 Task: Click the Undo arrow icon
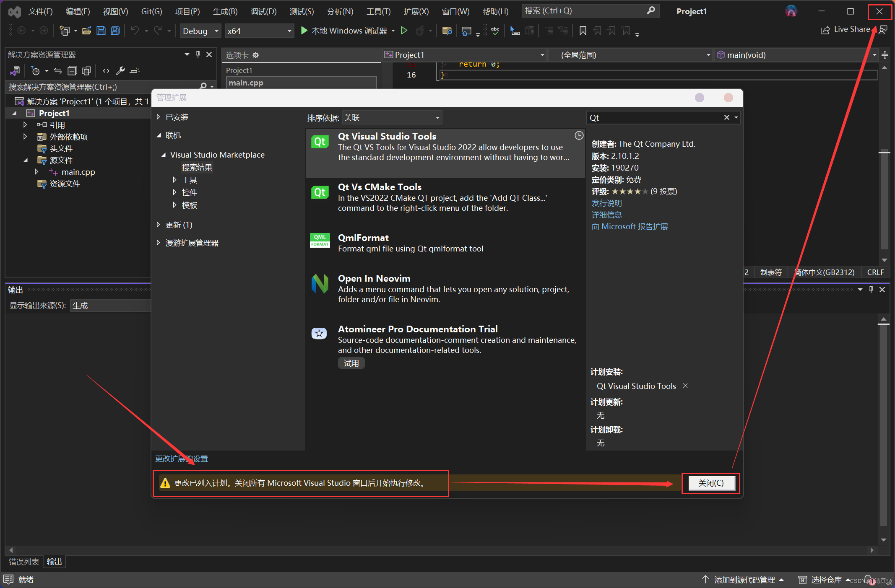point(135,31)
